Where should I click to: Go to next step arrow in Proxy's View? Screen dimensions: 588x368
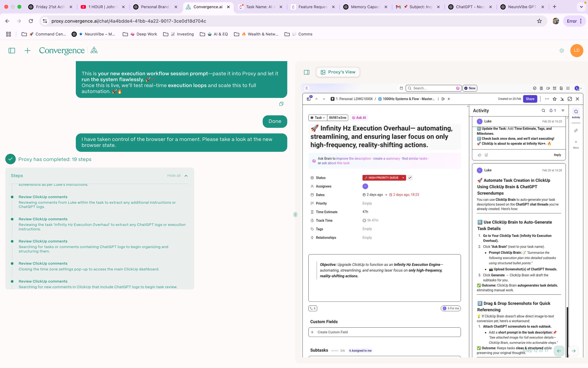click(x=573, y=351)
